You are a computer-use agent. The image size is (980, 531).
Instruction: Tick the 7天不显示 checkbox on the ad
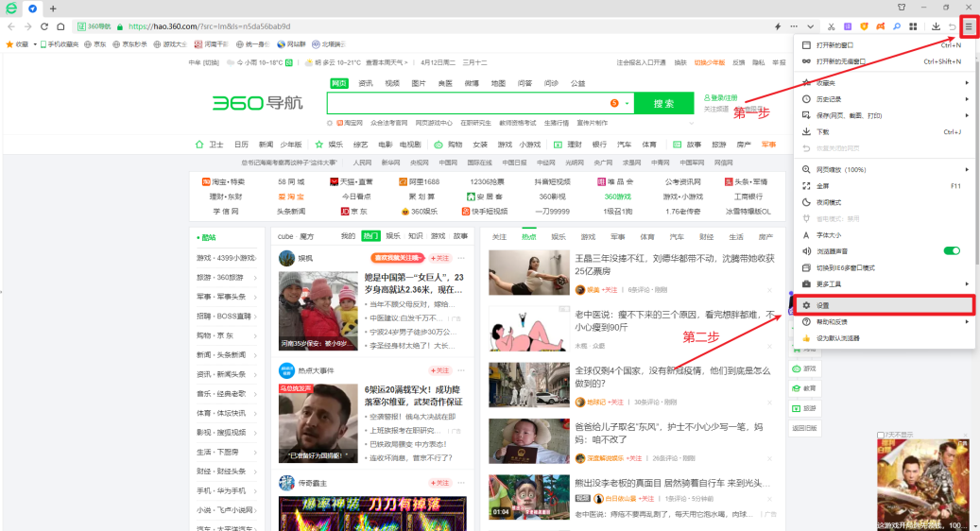coord(881,436)
